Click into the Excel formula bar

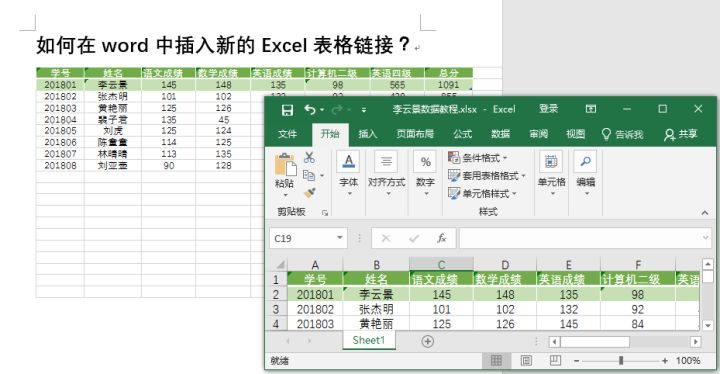[580, 238]
